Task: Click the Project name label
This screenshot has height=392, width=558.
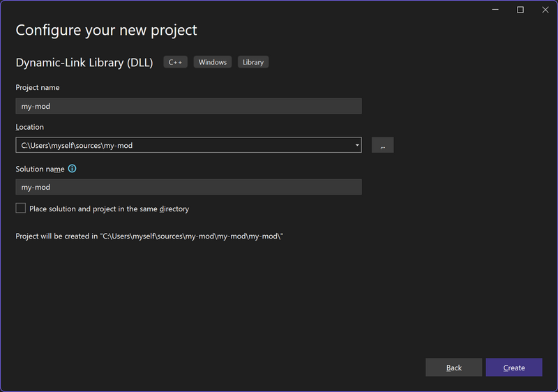Action: pyautogui.click(x=38, y=88)
